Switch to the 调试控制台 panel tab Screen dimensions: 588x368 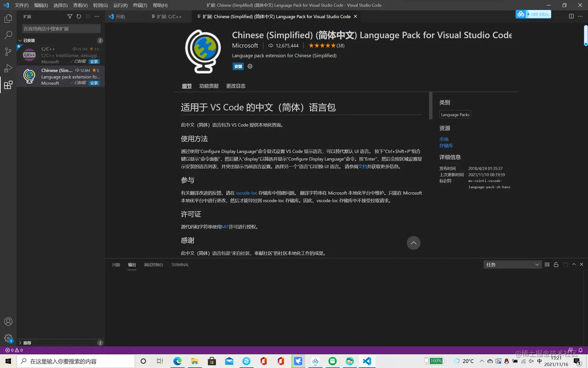153,265
